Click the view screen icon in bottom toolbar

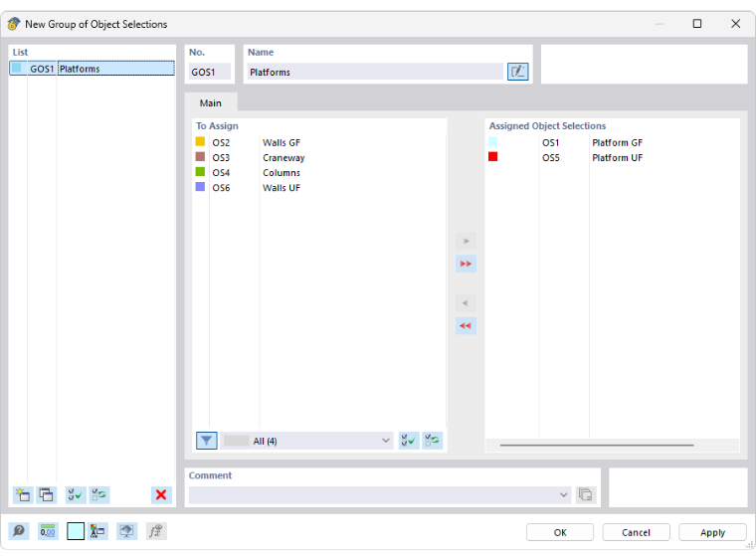coord(126,531)
